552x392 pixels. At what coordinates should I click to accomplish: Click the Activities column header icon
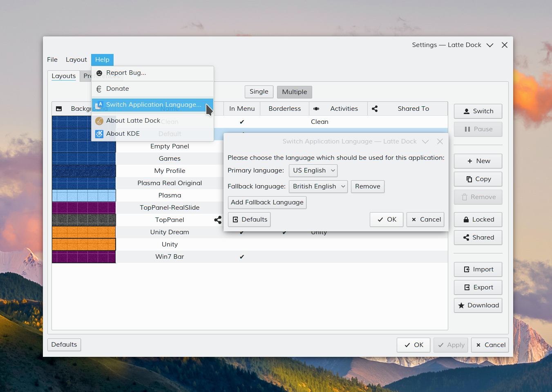click(x=316, y=109)
